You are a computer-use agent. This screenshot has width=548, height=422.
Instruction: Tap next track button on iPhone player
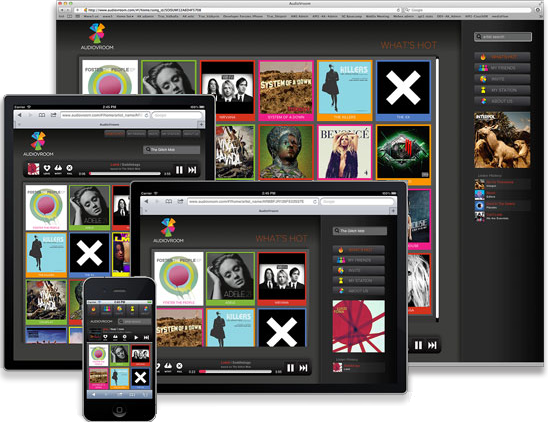[x=146, y=337]
